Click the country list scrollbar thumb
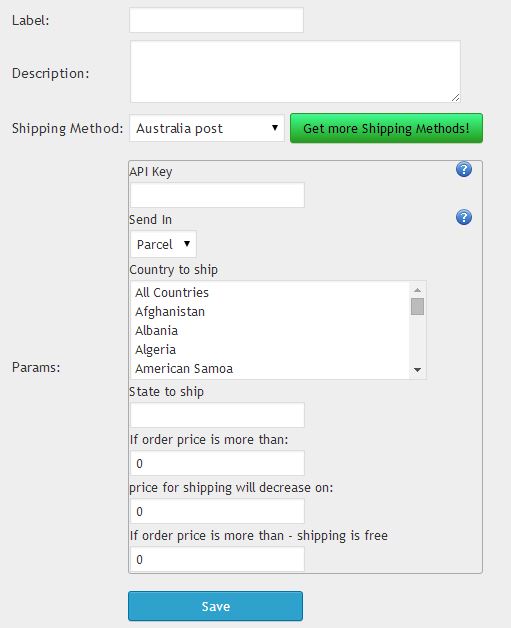511x628 pixels. (x=417, y=306)
